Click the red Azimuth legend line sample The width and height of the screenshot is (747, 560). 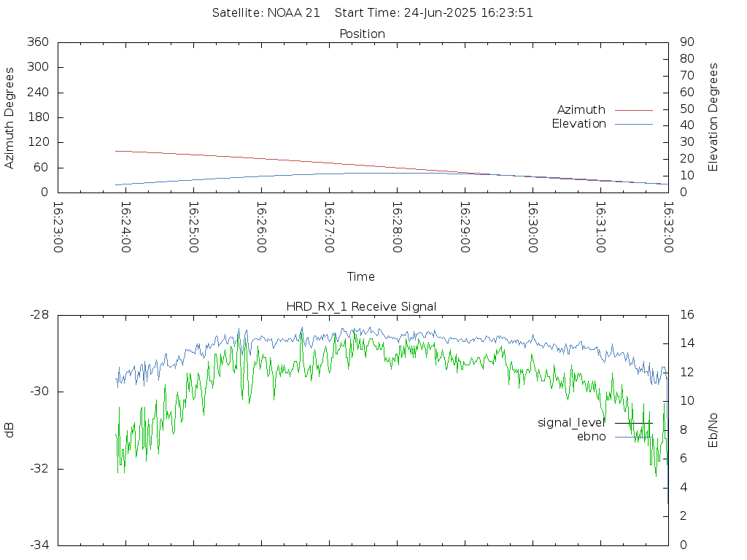click(634, 111)
